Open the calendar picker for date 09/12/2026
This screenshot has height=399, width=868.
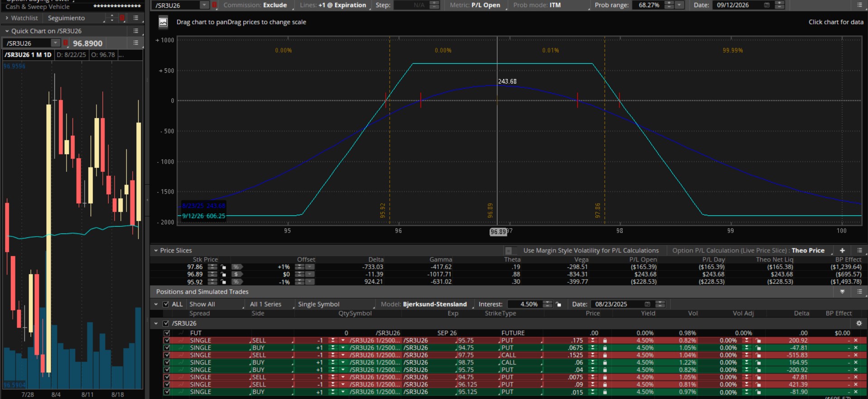(767, 5)
